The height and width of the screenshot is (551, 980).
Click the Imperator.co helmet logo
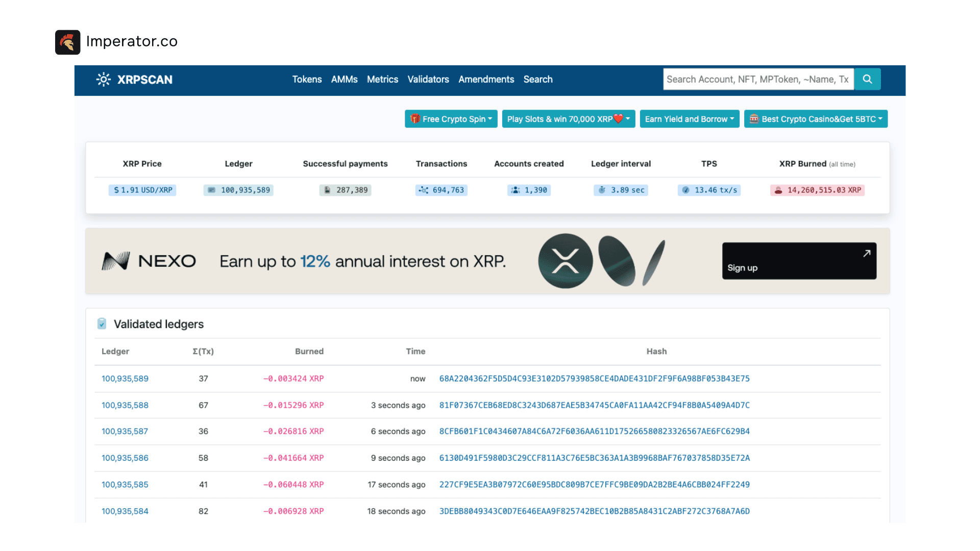click(x=68, y=41)
